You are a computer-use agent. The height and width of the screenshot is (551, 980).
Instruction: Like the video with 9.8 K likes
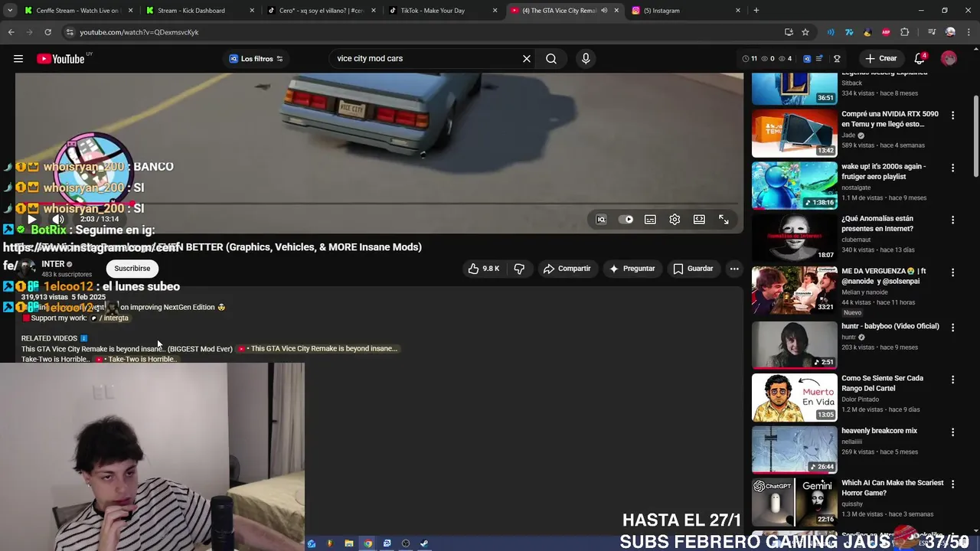tap(483, 269)
